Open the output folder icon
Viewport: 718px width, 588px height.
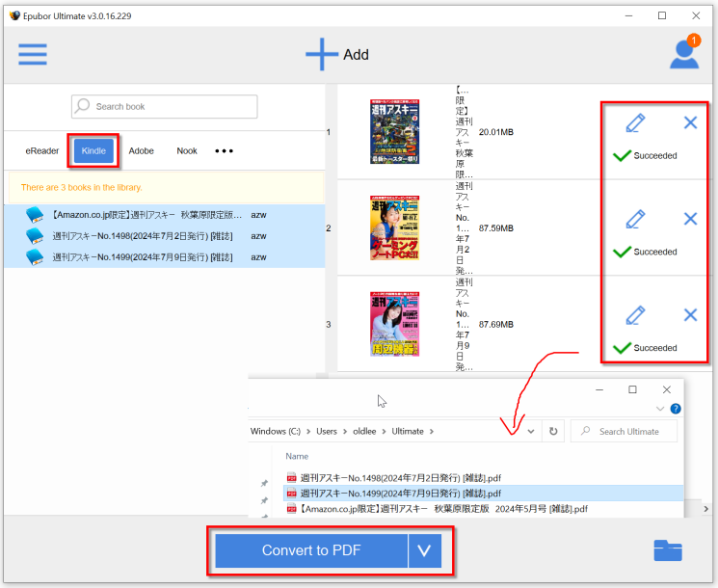[668, 550]
